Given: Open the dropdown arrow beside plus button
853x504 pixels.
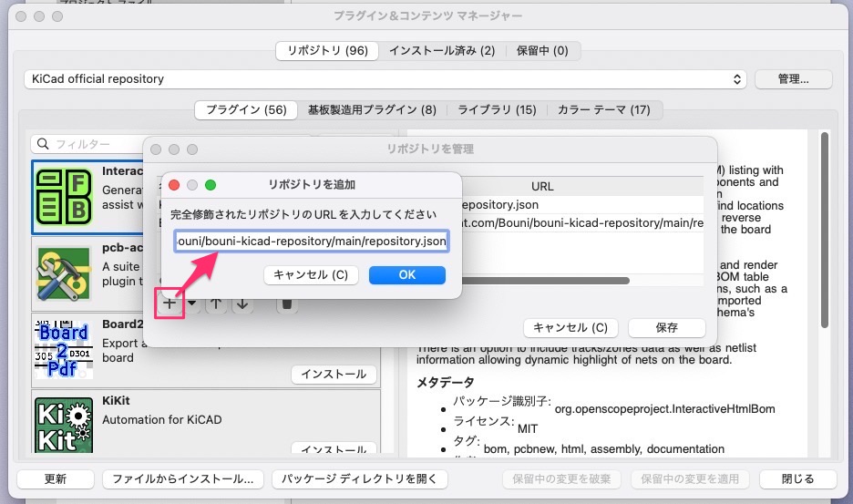Looking at the screenshot, I should pos(191,304).
